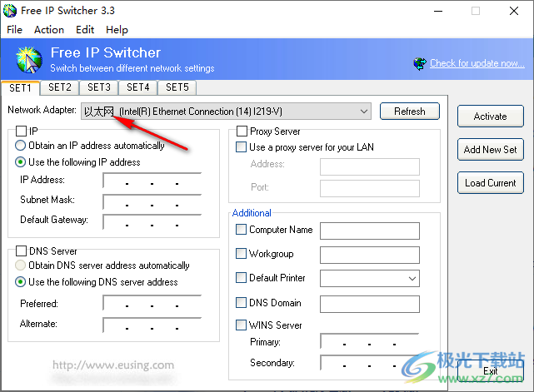Open the Action menu

[x=49, y=30]
